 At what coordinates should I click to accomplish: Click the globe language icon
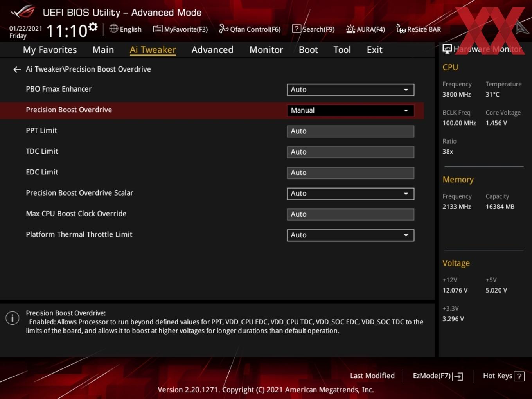(113, 29)
